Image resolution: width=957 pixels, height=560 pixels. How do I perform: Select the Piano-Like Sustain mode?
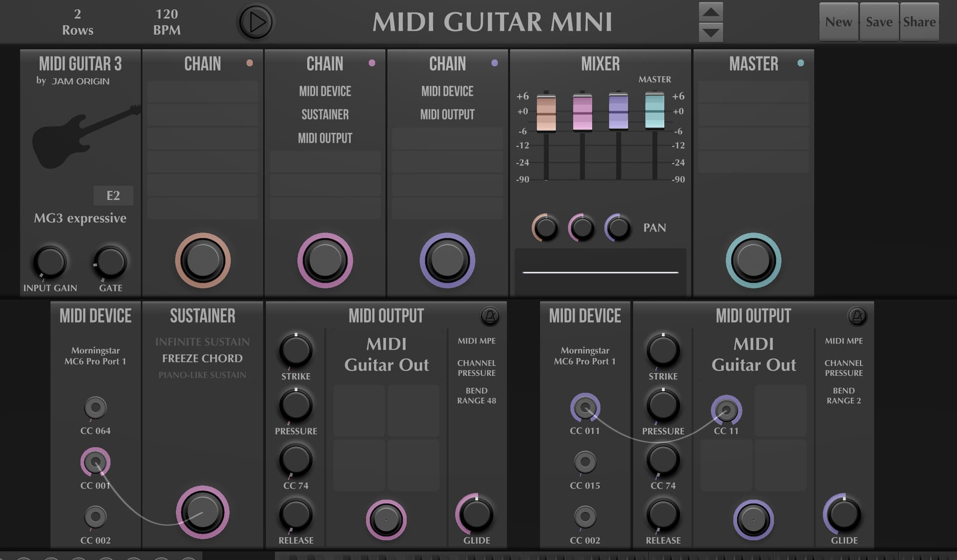202,375
